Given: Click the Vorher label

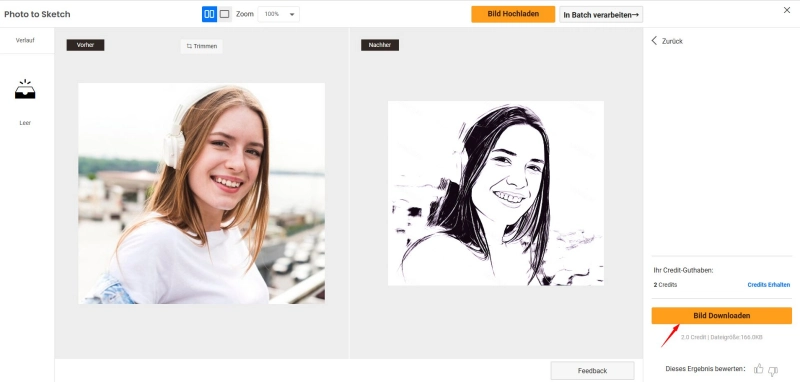Looking at the screenshot, I should [85, 45].
